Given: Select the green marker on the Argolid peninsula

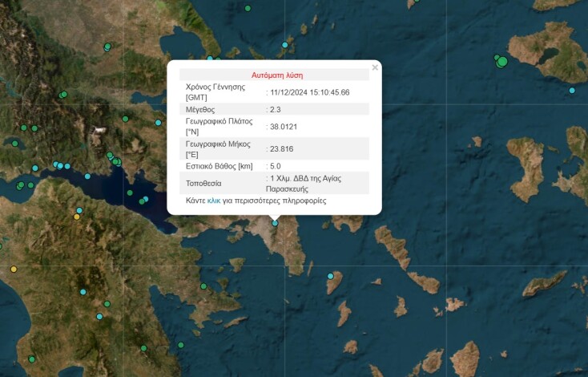Looking at the screenshot, I should tap(203, 286).
